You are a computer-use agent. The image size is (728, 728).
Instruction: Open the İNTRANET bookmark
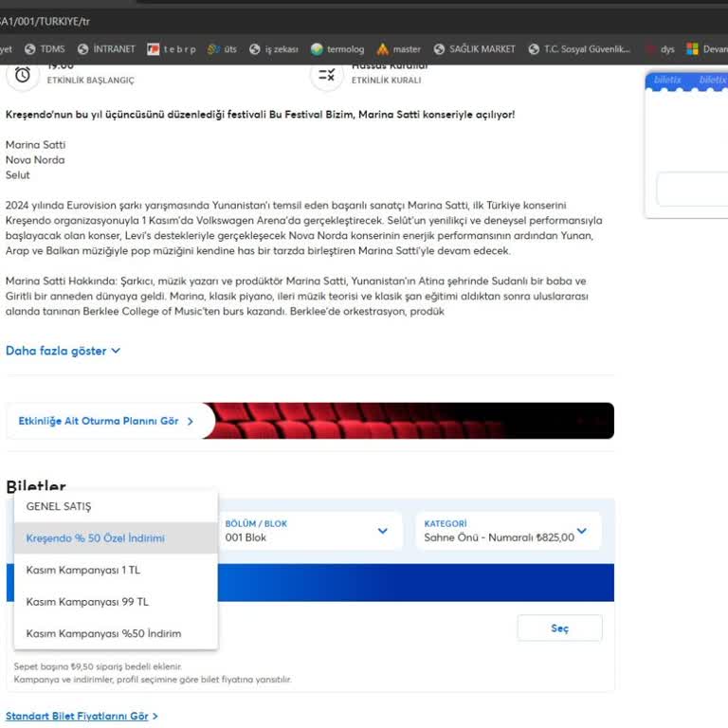pyautogui.click(x=106, y=49)
